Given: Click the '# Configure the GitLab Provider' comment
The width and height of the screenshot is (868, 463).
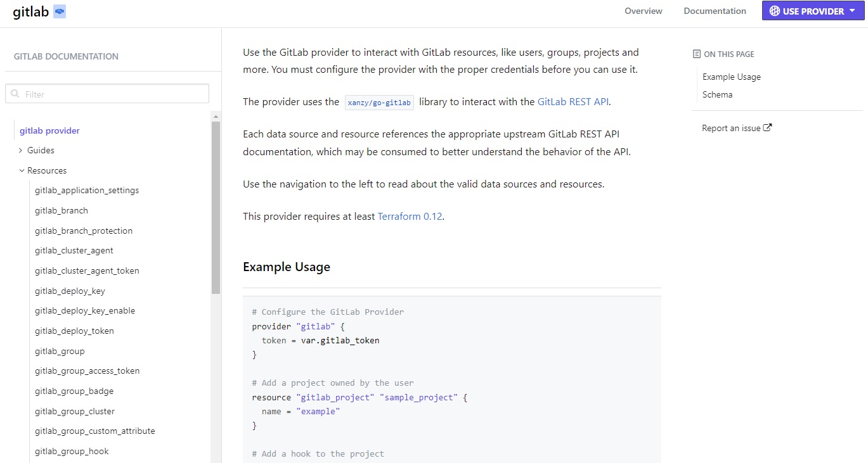Looking at the screenshot, I should coord(328,312).
